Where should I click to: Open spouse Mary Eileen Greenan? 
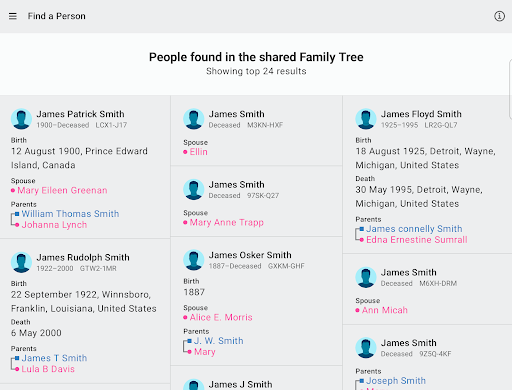(x=62, y=190)
